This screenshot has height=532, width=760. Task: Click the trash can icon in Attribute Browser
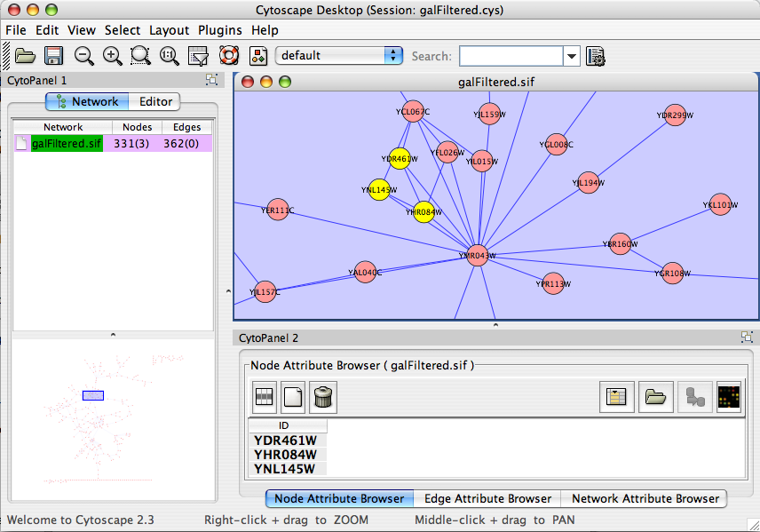pyautogui.click(x=324, y=397)
